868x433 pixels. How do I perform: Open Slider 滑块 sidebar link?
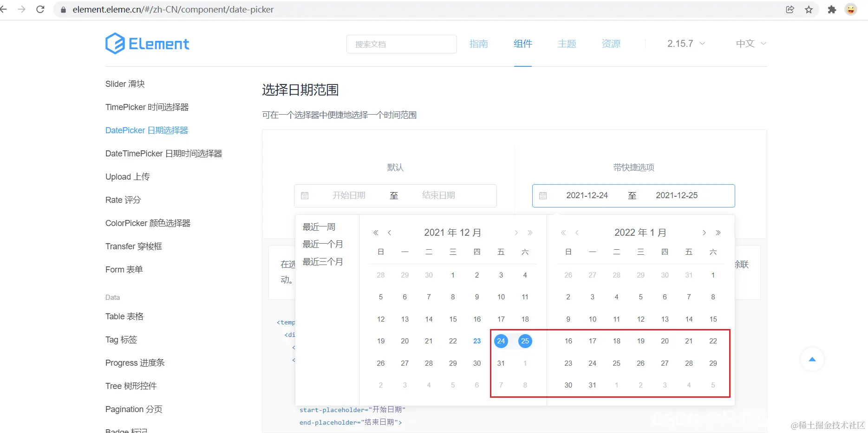(x=125, y=84)
